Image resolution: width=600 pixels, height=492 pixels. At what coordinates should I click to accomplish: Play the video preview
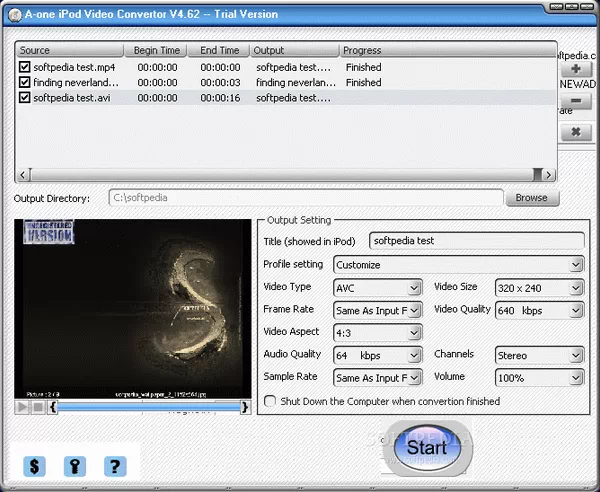coord(22,407)
